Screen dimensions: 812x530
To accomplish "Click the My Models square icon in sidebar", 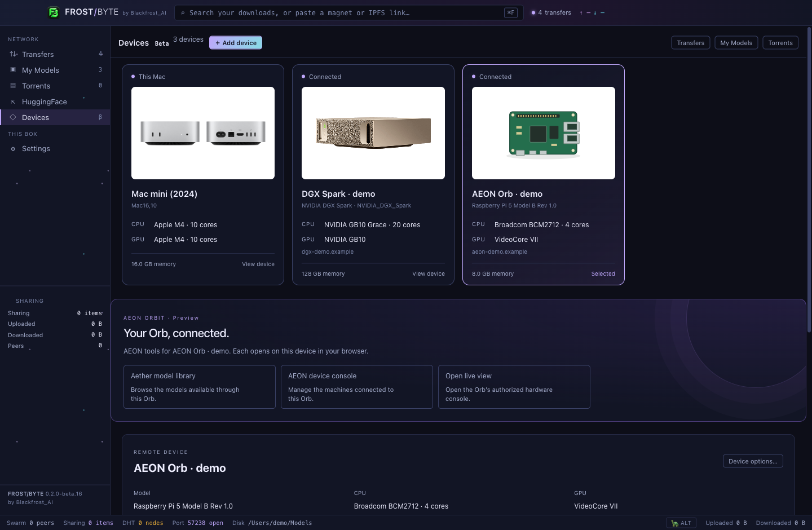I will 13,70.
